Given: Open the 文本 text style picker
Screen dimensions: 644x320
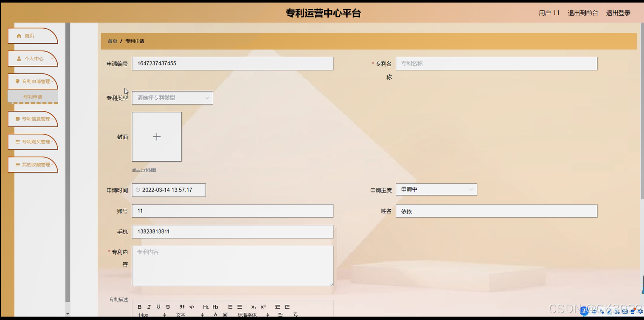Looking at the screenshot, I should click(190, 315).
